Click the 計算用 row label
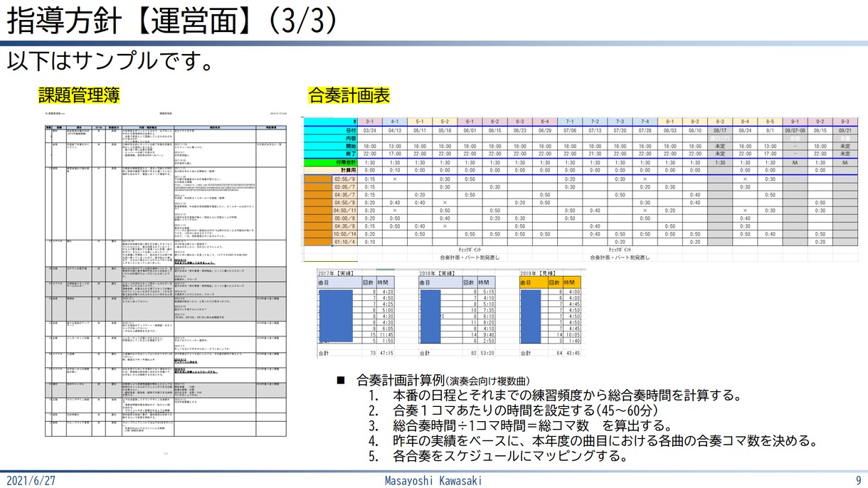Image resolution: width=868 pixels, height=488 pixels. pyautogui.click(x=330, y=170)
